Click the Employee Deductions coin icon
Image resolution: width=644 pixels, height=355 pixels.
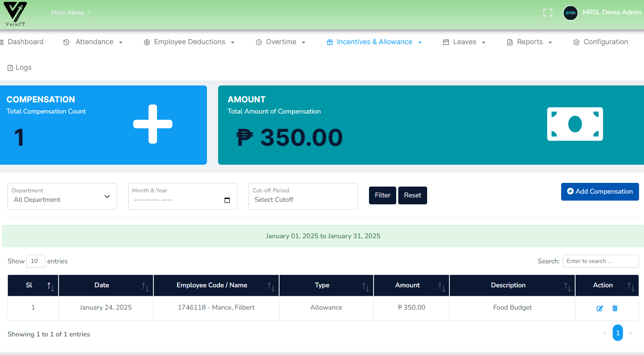147,42
